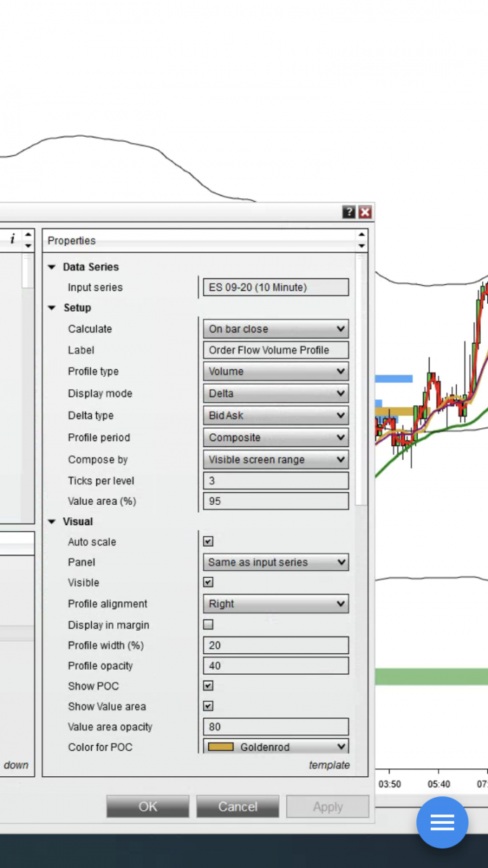Click the help question mark icon

pos(349,212)
